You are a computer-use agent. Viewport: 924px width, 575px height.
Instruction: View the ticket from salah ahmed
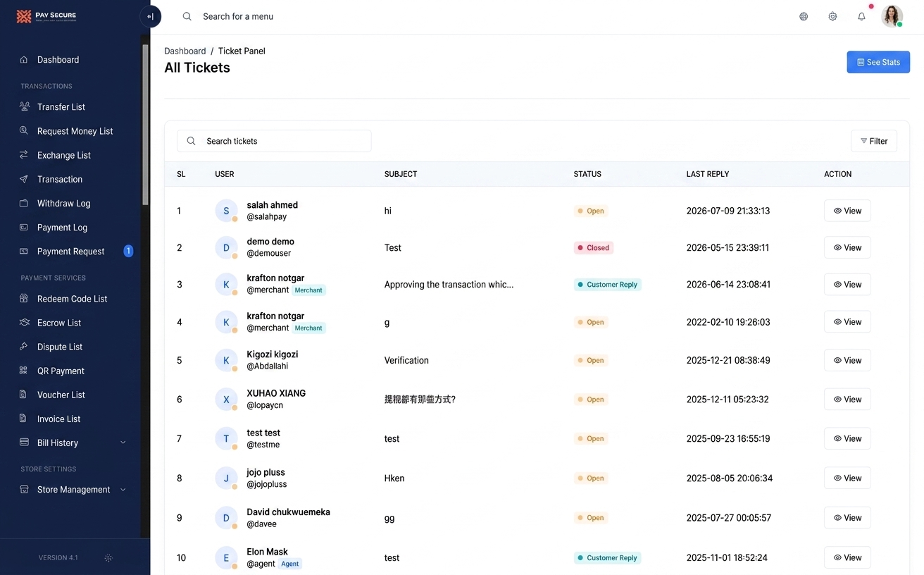point(847,211)
